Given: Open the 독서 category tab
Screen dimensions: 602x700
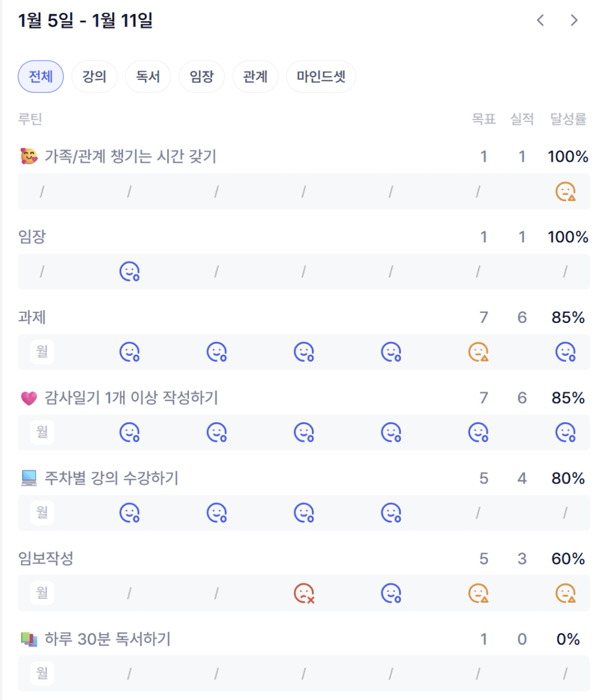Looking at the screenshot, I should pos(148,76).
